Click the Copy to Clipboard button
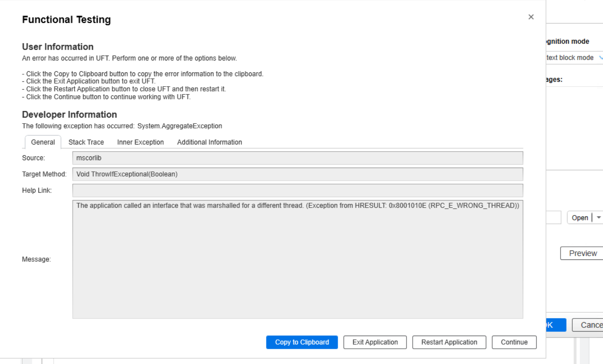 pyautogui.click(x=302, y=342)
